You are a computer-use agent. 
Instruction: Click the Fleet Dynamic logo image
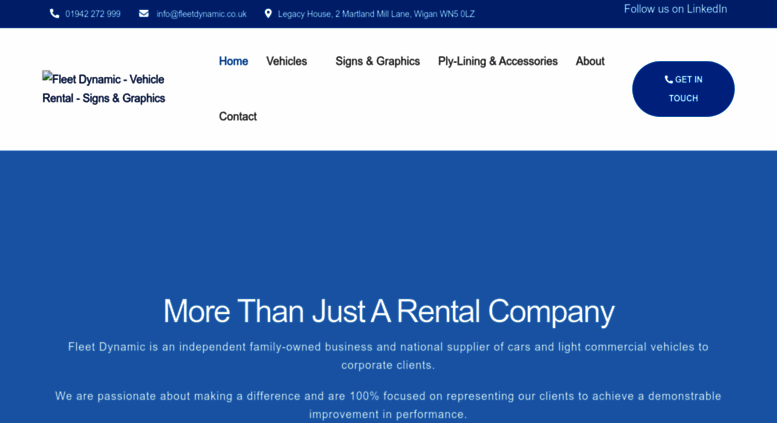coord(104,89)
